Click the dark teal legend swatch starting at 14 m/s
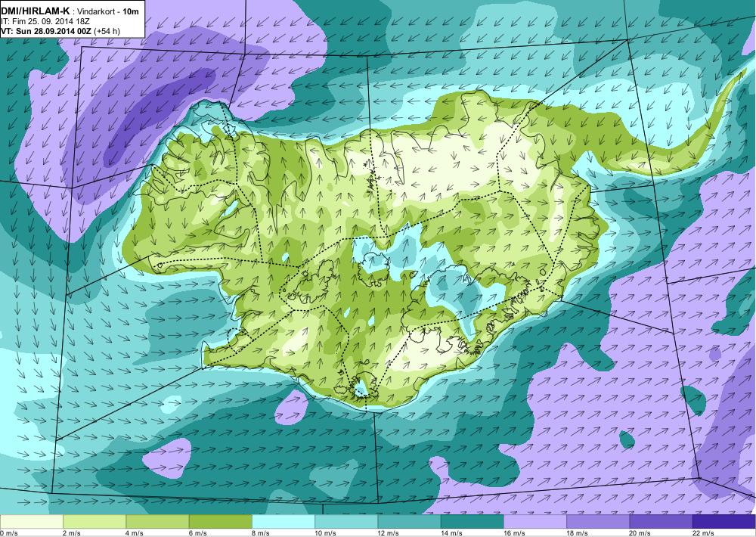 point(472,522)
